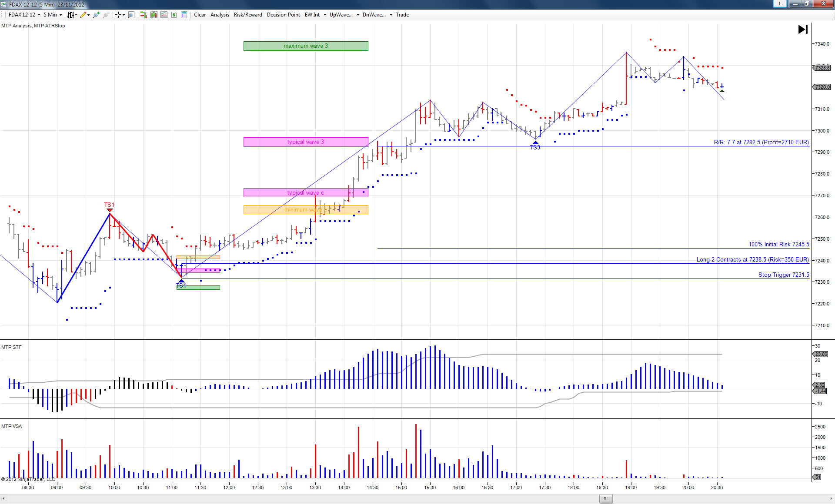Open the chart style bars icon
Screen dimensions: 835x504
70,15
